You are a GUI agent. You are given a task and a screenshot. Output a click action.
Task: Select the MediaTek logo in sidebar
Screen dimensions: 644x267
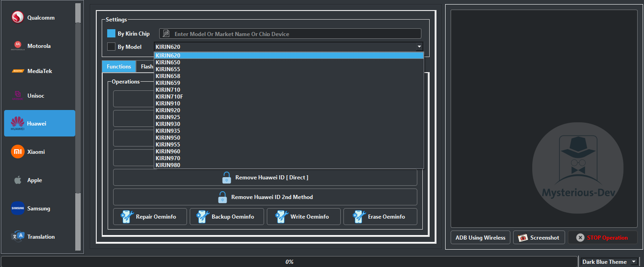18,71
